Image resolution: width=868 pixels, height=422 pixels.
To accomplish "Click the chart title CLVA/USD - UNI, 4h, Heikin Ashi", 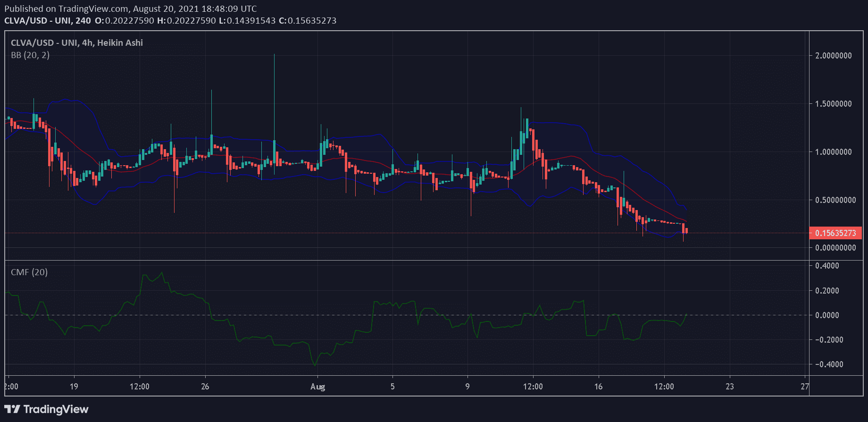I will (77, 42).
